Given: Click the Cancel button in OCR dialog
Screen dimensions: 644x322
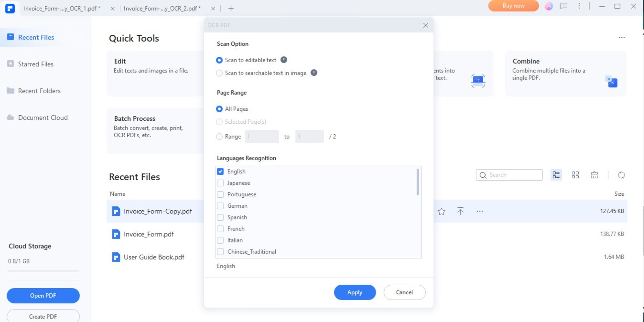Looking at the screenshot, I should [x=404, y=292].
